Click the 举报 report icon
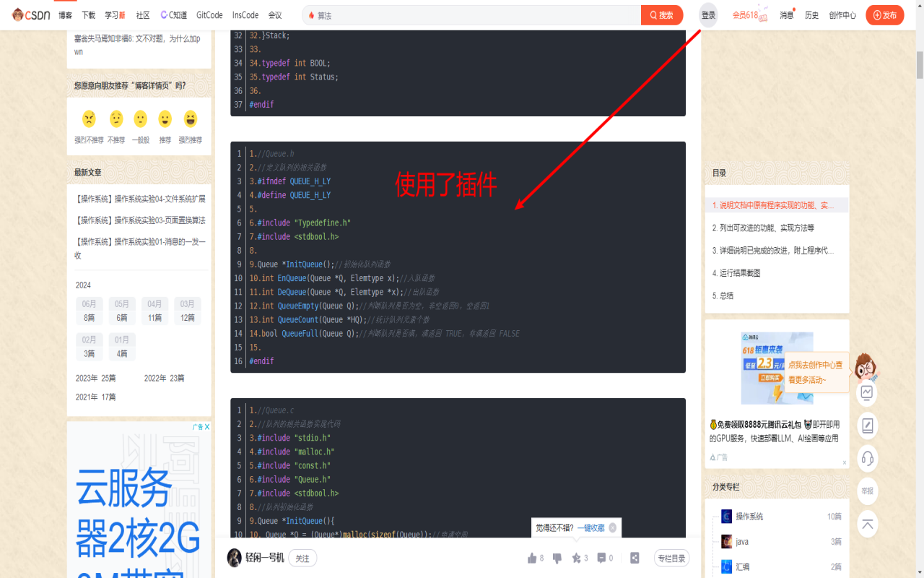The width and height of the screenshot is (924, 578). [867, 491]
